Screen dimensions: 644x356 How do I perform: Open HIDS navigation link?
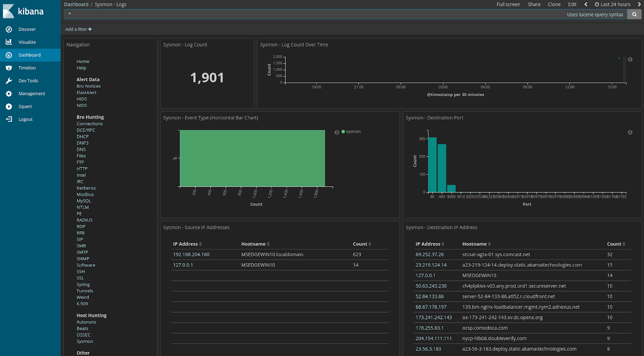pos(82,99)
